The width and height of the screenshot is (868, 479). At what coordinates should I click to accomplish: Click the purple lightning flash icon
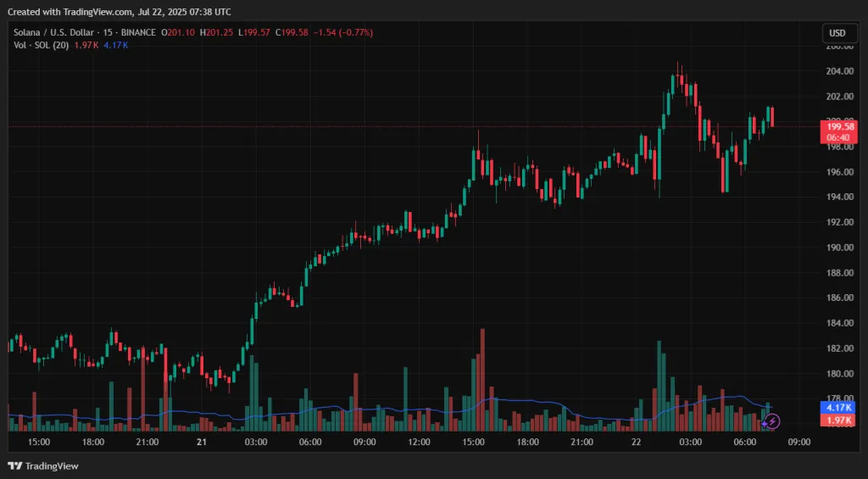point(772,421)
